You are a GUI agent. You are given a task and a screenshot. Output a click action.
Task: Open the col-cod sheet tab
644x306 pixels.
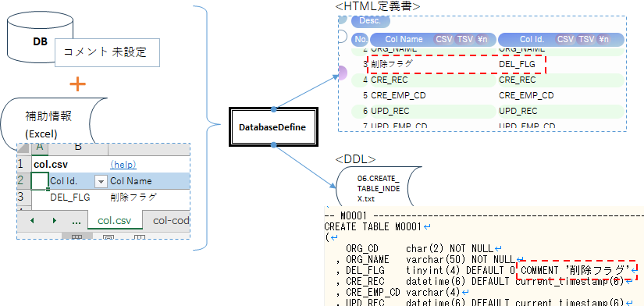[x=170, y=221]
